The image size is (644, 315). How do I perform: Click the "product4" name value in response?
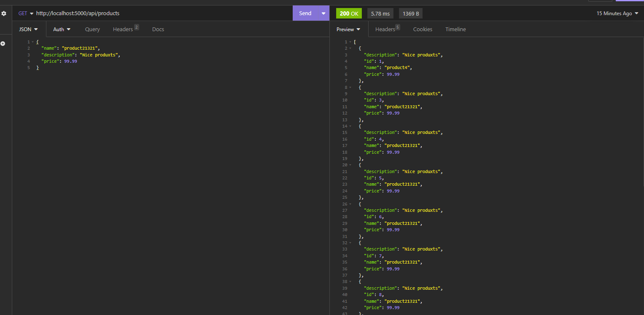click(x=396, y=68)
